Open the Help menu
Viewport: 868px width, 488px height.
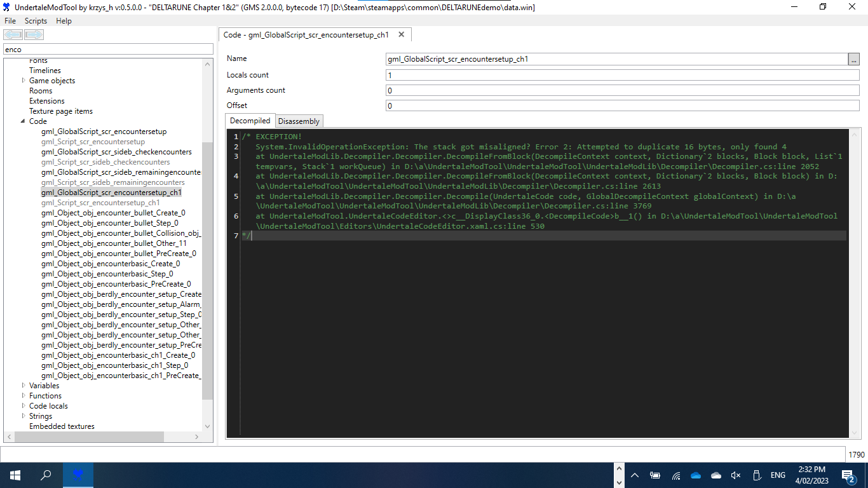click(x=63, y=20)
